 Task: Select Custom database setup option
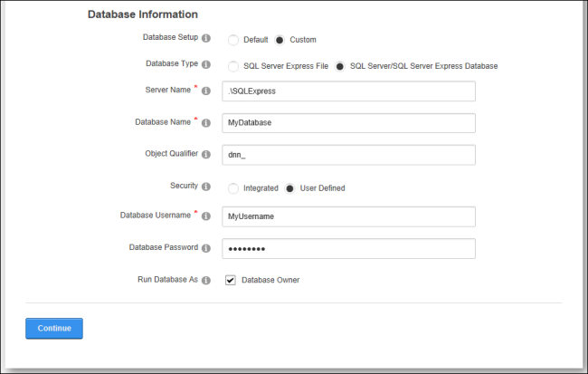click(280, 40)
